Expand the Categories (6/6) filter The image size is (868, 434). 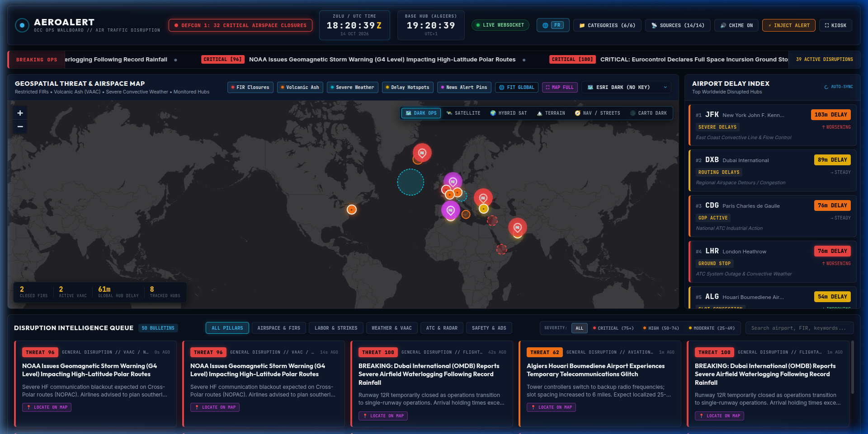tap(607, 25)
